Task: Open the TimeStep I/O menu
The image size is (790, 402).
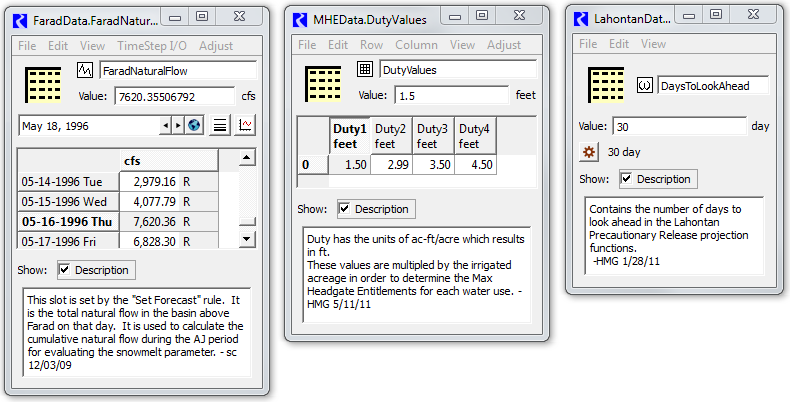Action: [x=152, y=46]
